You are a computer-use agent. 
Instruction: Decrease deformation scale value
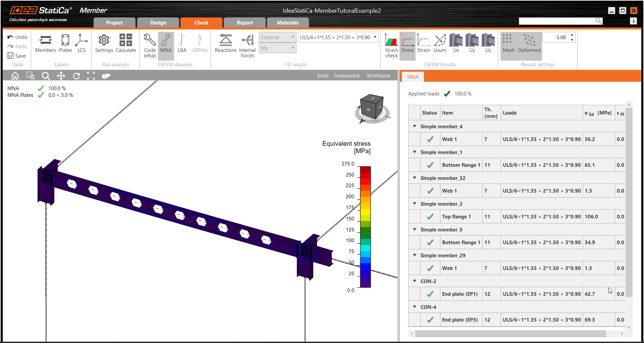click(572, 40)
